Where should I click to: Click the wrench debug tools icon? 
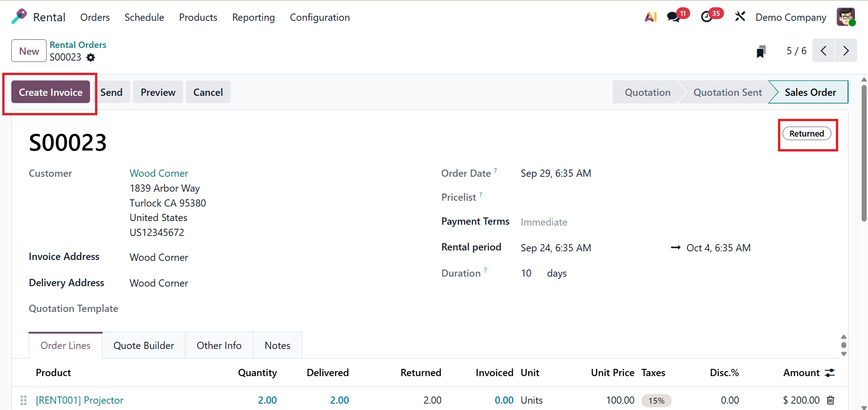tap(740, 17)
